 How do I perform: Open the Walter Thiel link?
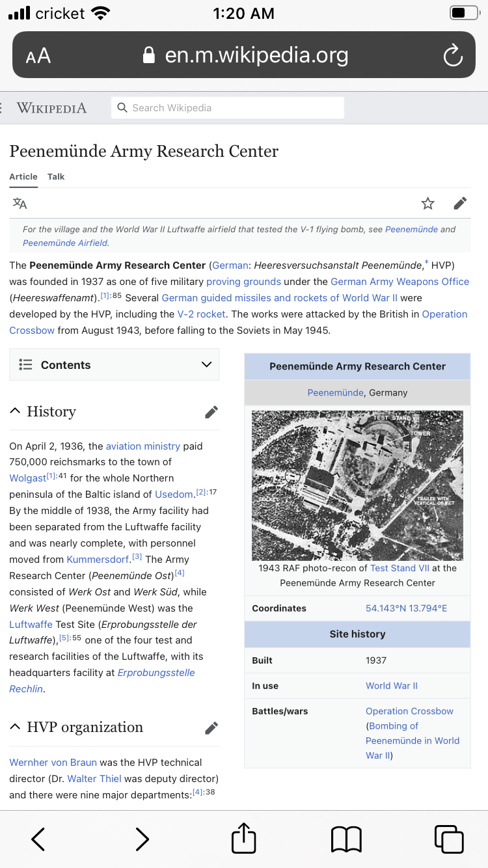[94, 779]
